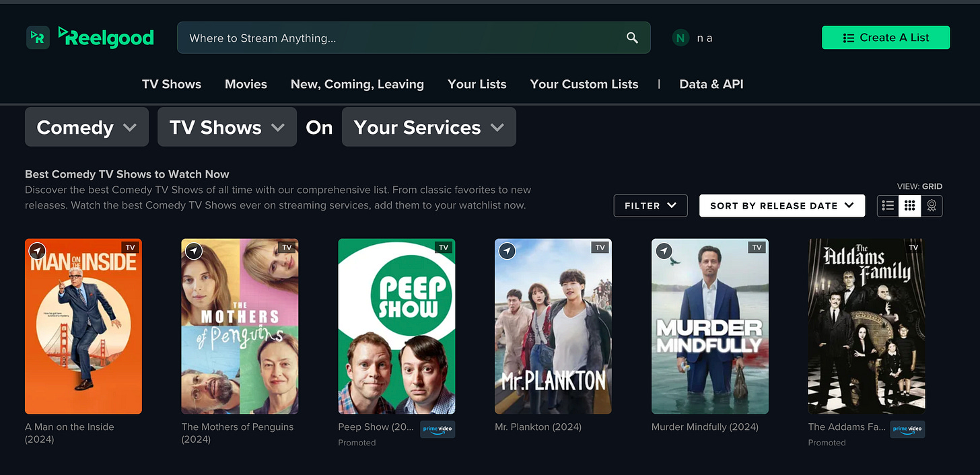Open the Reelgood wordmark home link
This screenshot has height=475, width=980.
click(106, 37)
